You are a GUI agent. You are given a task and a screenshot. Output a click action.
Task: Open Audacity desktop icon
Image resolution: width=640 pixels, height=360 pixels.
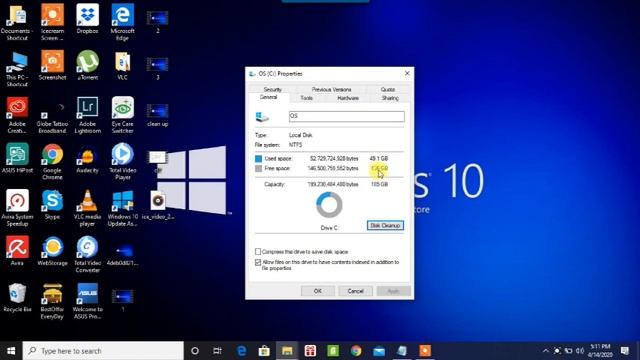tap(87, 160)
